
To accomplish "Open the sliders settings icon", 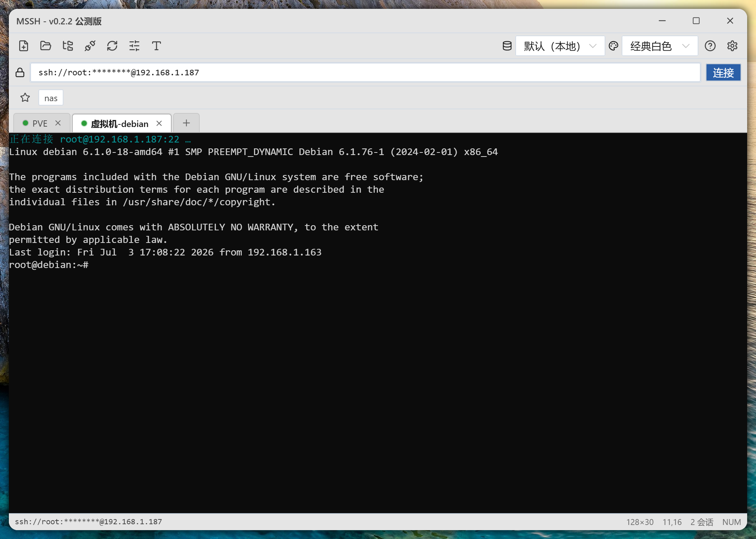I will tap(134, 46).
